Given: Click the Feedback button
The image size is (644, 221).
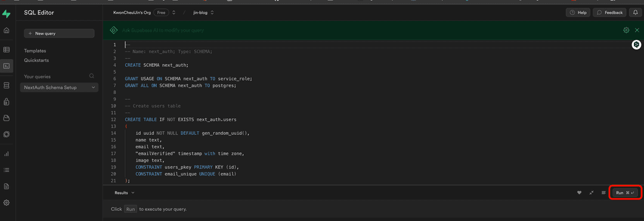Looking at the screenshot, I should (x=610, y=13).
